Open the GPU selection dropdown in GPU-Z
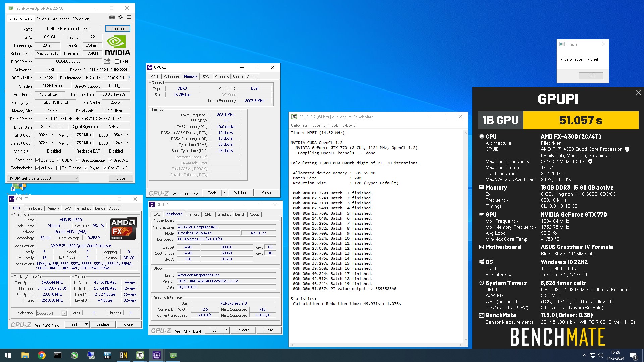 tap(43, 178)
